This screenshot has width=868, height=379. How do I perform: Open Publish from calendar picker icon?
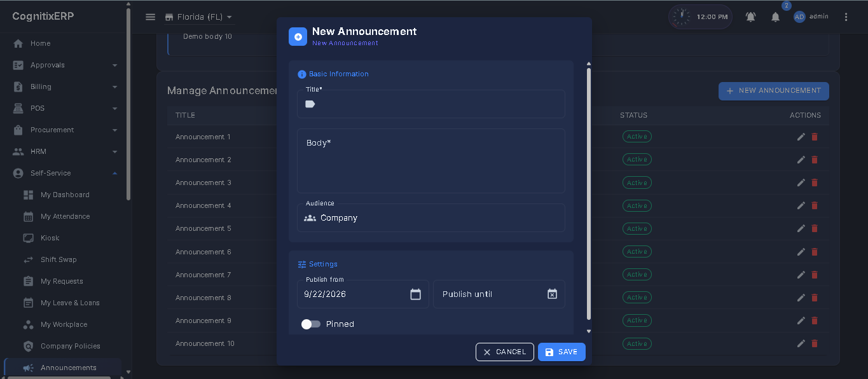(416, 294)
